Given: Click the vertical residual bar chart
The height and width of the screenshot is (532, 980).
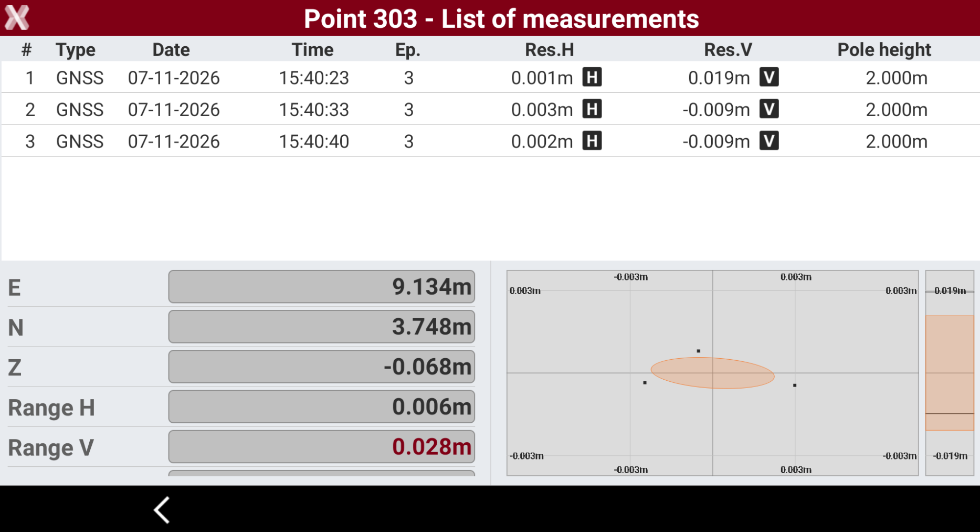Looking at the screenshot, I should (x=950, y=373).
